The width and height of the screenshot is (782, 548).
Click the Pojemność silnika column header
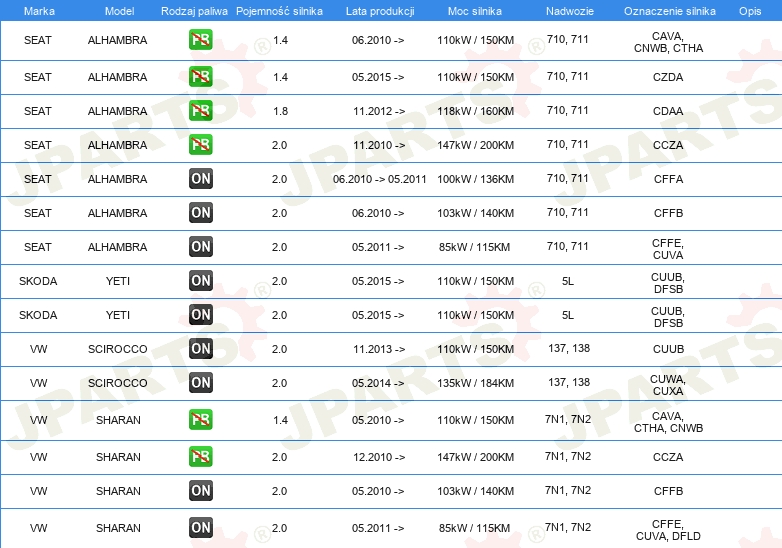[279, 11]
